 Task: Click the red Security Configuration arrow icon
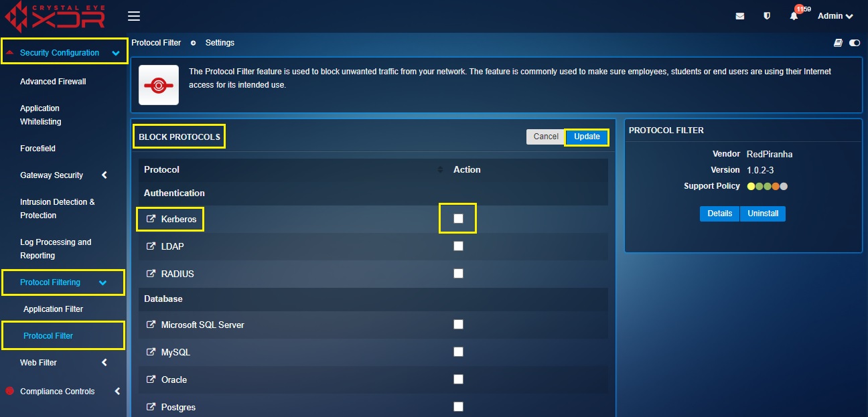pyautogui.click(x=10, y=53)
